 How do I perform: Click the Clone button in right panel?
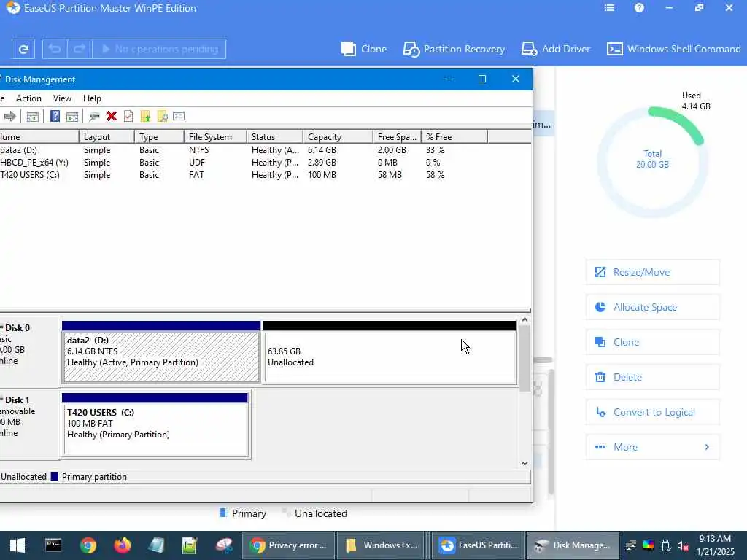click(x=652, y=342)
